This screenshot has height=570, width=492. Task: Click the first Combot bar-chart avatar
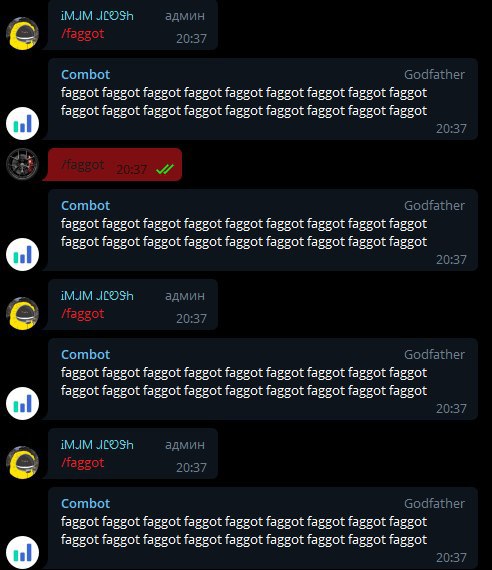(x=23, y=123)
